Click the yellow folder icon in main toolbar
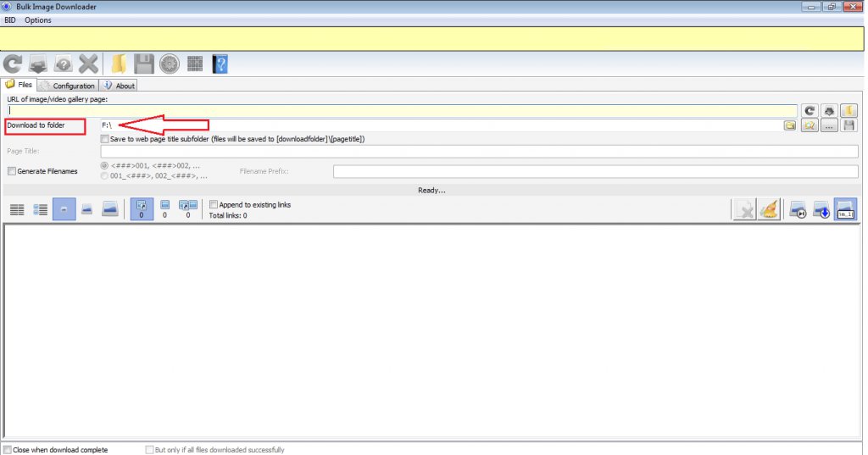Viewport: 868px width, 455px height. point(119,64)
